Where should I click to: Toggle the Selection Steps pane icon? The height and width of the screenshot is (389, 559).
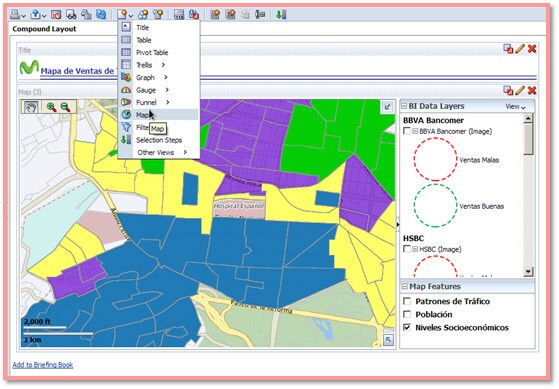point(281,15)
